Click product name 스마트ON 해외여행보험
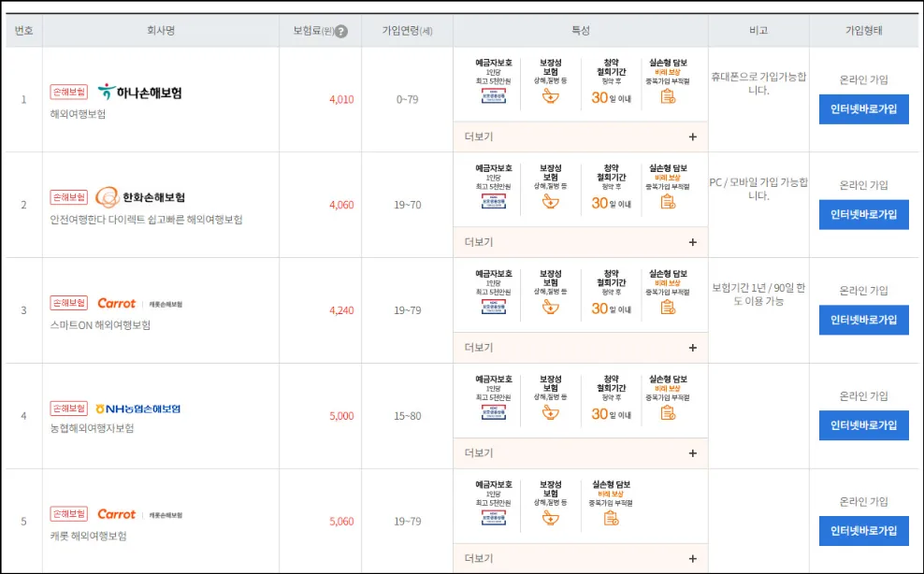The width and height of the screenshot is (924, 574). click(x=100, y=325)
